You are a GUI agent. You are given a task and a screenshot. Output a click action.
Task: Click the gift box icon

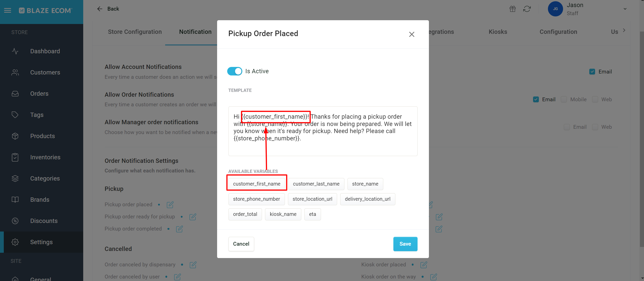(x=512, y=9)
